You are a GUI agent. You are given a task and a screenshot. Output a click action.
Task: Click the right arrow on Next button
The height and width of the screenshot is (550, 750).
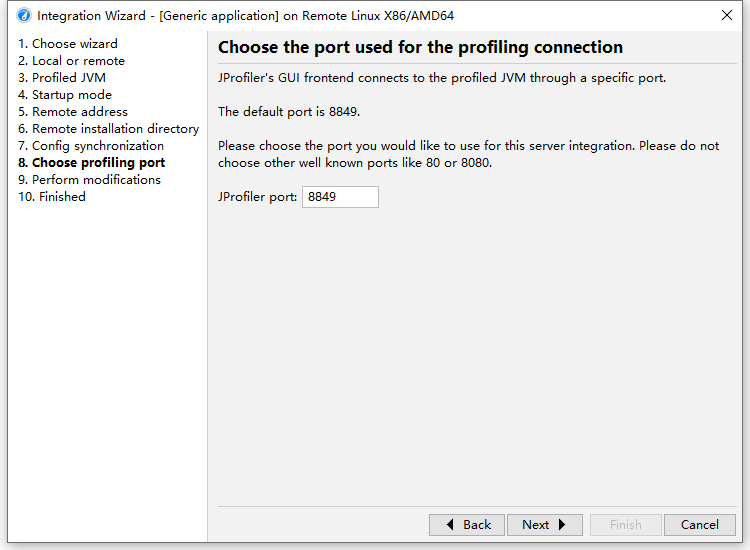click(563, 525)
